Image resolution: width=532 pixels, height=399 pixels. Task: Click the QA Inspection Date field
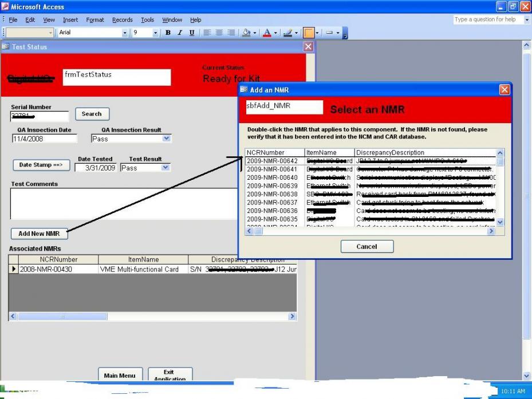point(45,139)
